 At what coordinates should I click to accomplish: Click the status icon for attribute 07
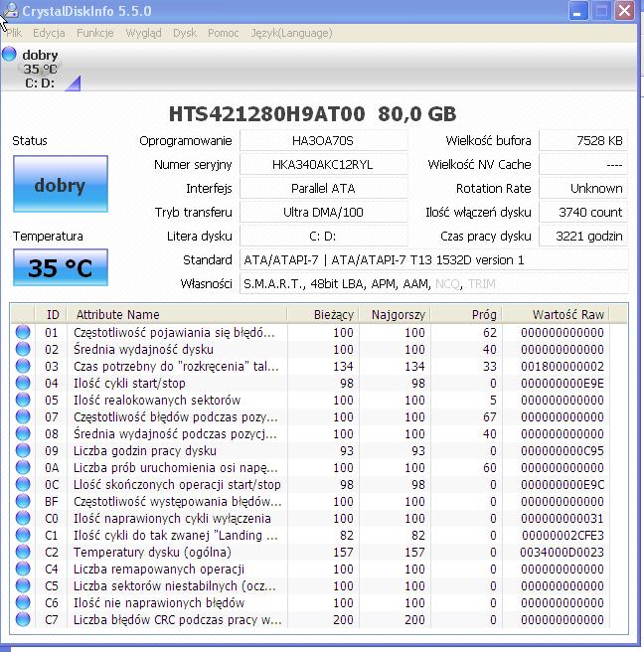[x=23, y=416]
